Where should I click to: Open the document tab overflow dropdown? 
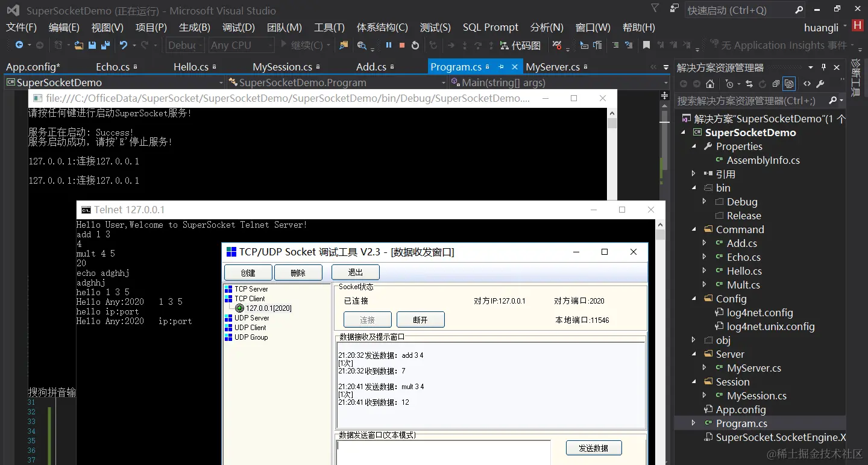[666, 67]
